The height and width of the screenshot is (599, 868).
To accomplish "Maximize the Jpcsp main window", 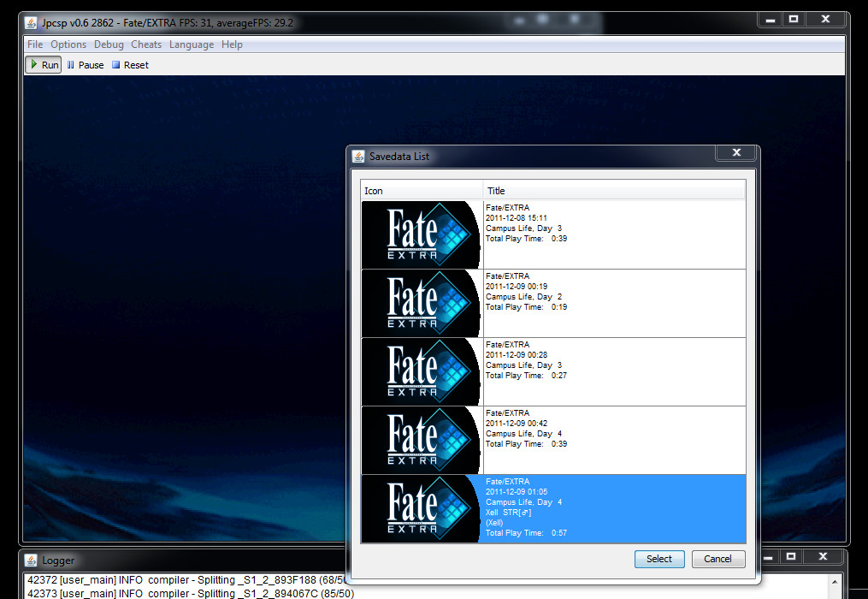I will pyautogui.click(x=794, y=20).
